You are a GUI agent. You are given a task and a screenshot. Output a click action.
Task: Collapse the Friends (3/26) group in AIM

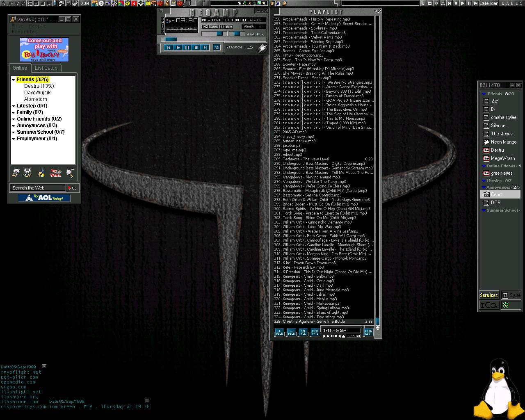[14, 80]
